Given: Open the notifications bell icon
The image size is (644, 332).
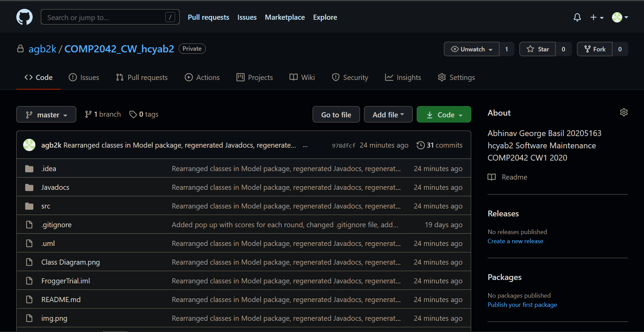Looking at the screenshot, I should point(577,17).
